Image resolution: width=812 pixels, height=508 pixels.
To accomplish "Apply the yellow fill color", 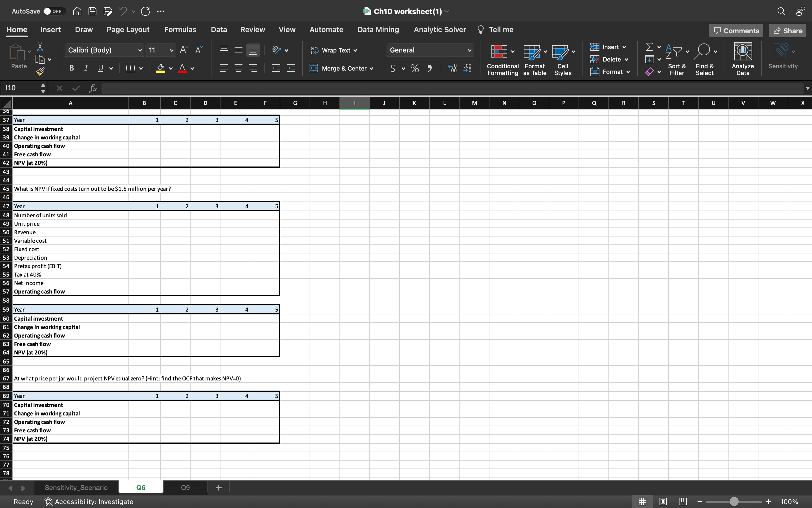I will coord(161,68).
